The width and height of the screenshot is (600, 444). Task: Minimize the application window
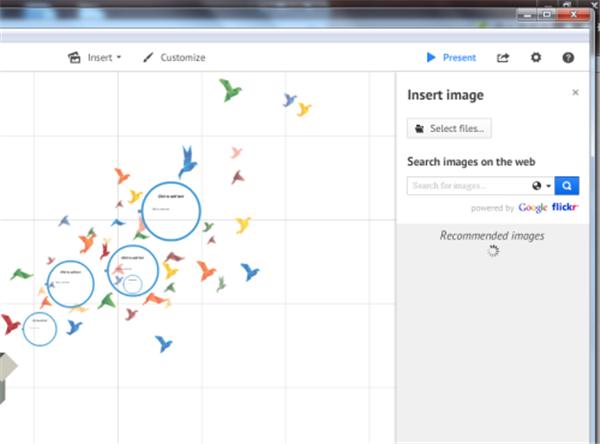[527, 15]
